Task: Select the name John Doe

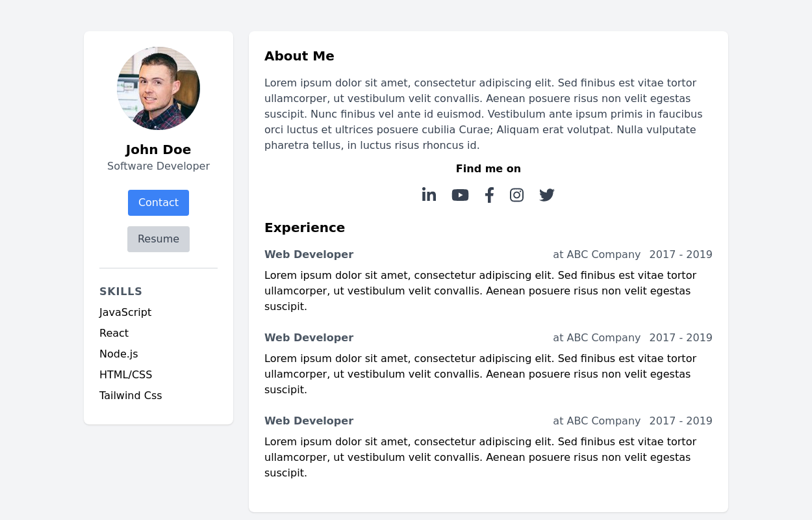Action: [x=159, y=149]
